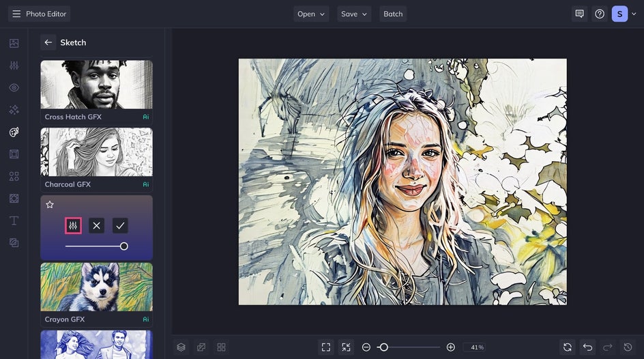Redo the last action
The height and width of the screenshot is (359, 644).
(608, 347)
